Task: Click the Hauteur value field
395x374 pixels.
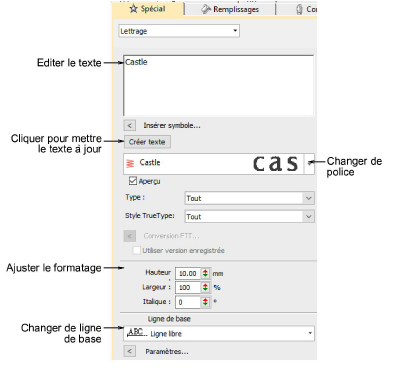Action: pyautogui.click(x=188, y=273)
